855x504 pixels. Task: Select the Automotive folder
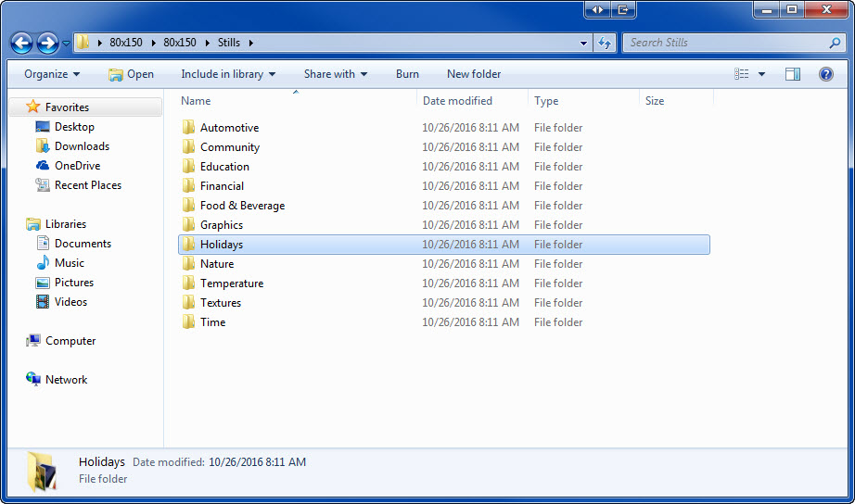tap(229, 128)
